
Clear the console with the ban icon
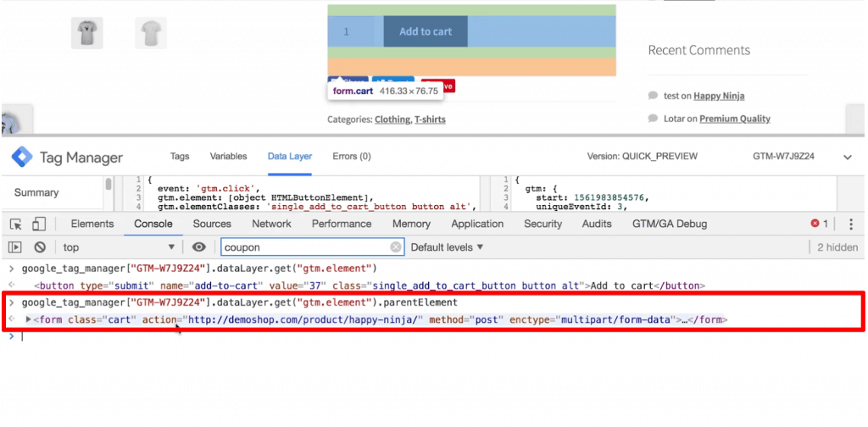(x=40, y=247)
